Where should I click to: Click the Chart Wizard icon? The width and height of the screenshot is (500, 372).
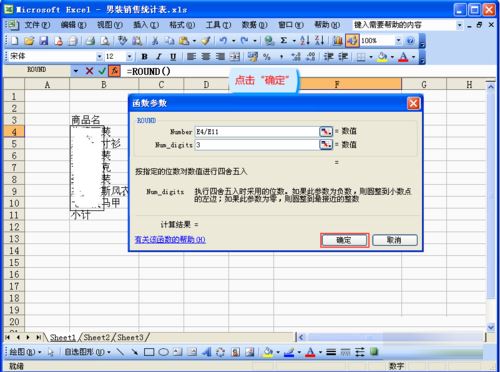pos(337,41)
